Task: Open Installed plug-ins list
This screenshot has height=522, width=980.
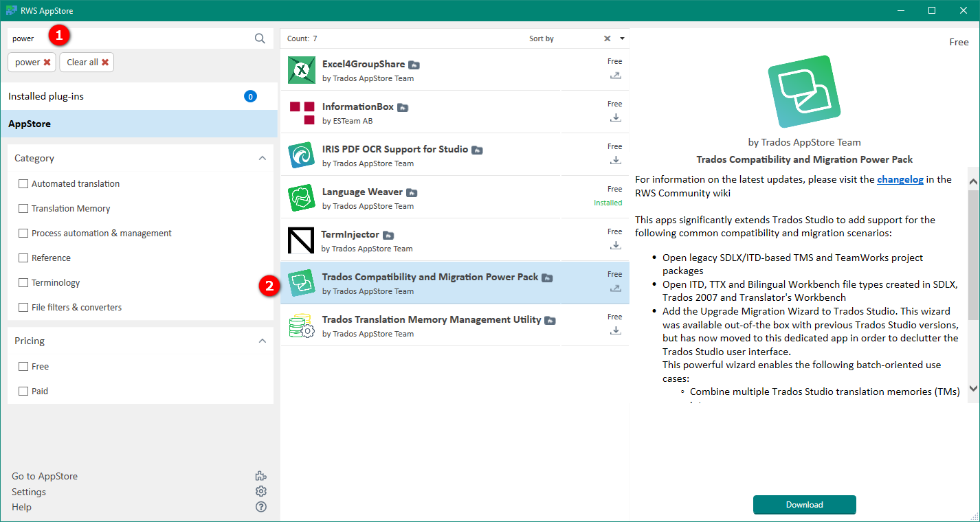Action: (140, 96)
